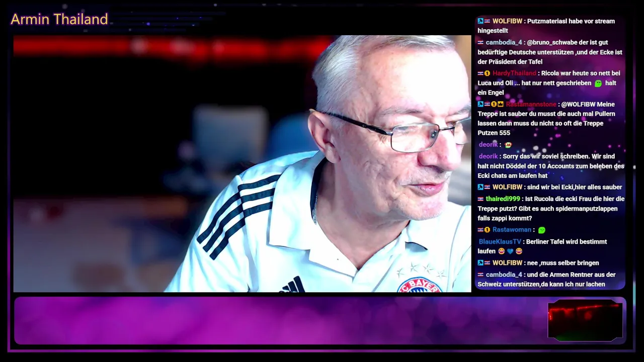The height and width of the screenshot is (362, 644).
Task: Click the text 'der Präsident der Tafel'
Action: 510,62
